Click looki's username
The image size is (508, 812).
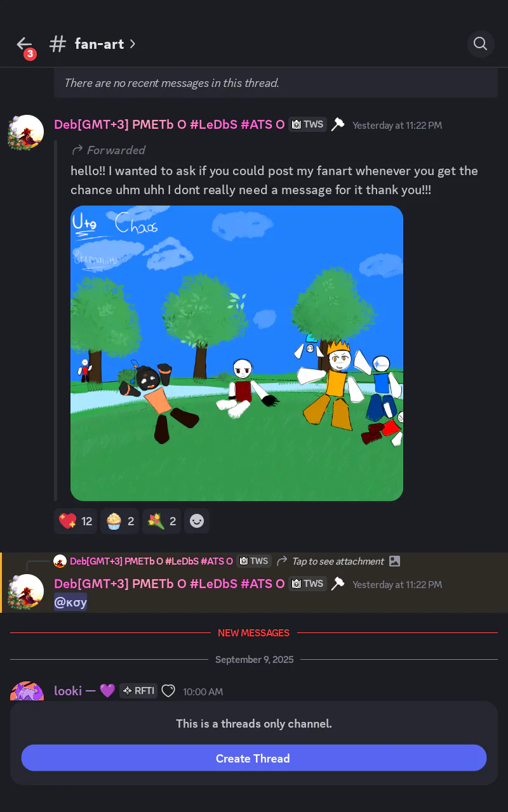tap(68, 691)
